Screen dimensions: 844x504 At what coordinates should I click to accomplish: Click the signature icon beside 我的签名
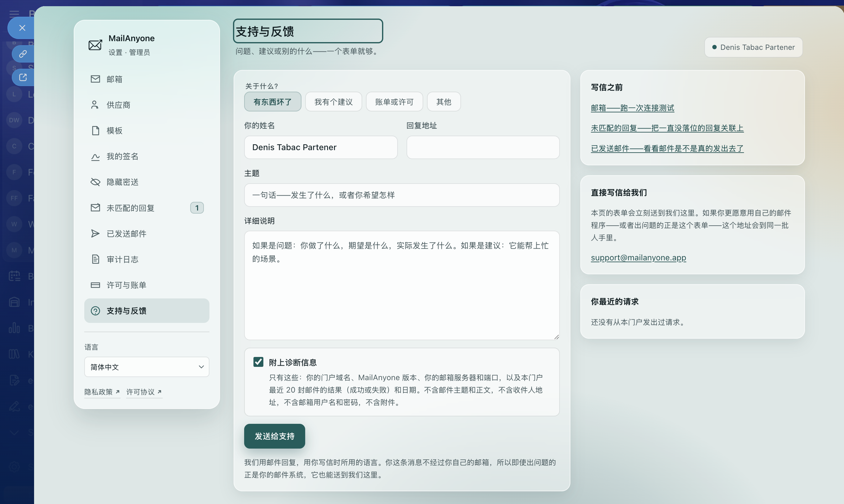click(95, 157)
